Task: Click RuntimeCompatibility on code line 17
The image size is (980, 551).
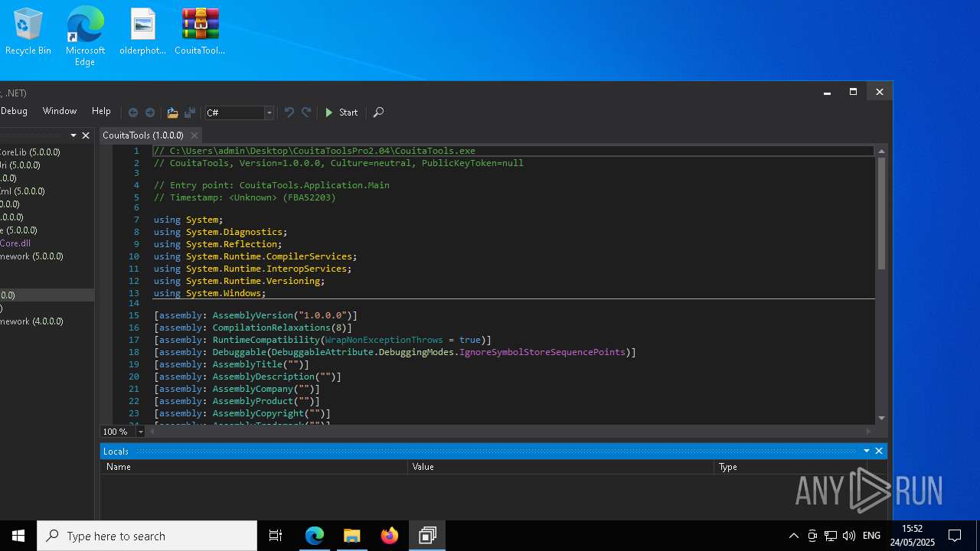Action: point(266,340)
